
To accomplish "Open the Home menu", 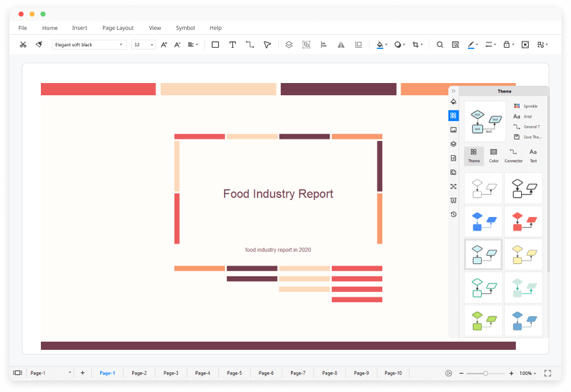I will (50, 28).
